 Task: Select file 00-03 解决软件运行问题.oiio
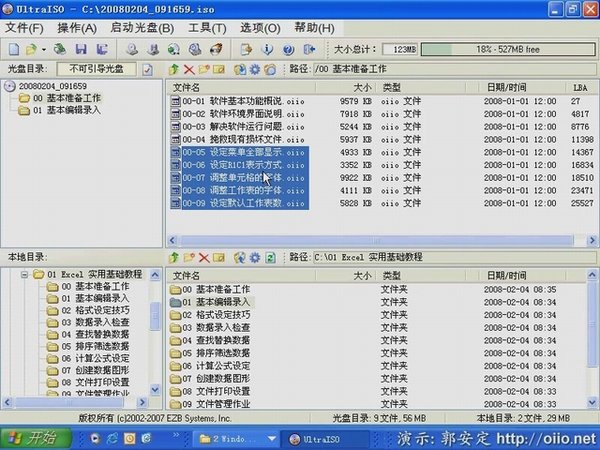click(243, 127)
